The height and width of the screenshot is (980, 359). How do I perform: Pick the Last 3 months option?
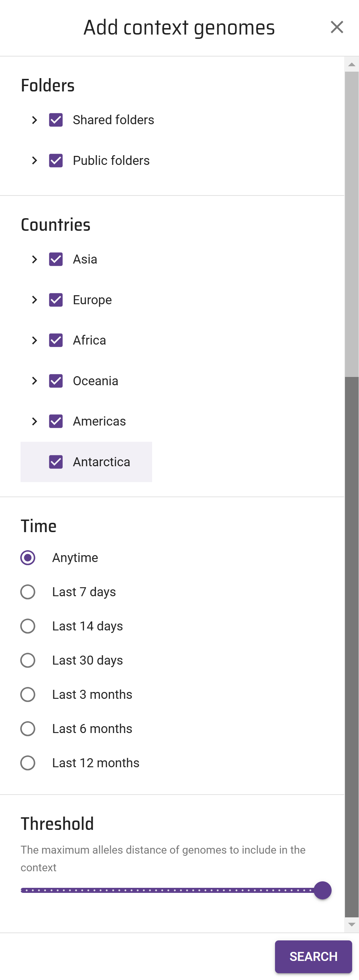point(28,694)
